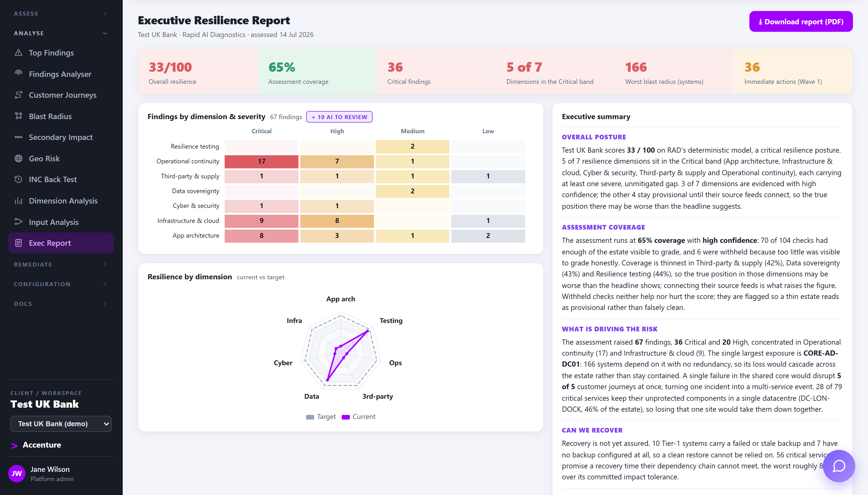The image size is (868, 495).
Task: Click Operational continuity High cell 7
Action: point(337,161)
